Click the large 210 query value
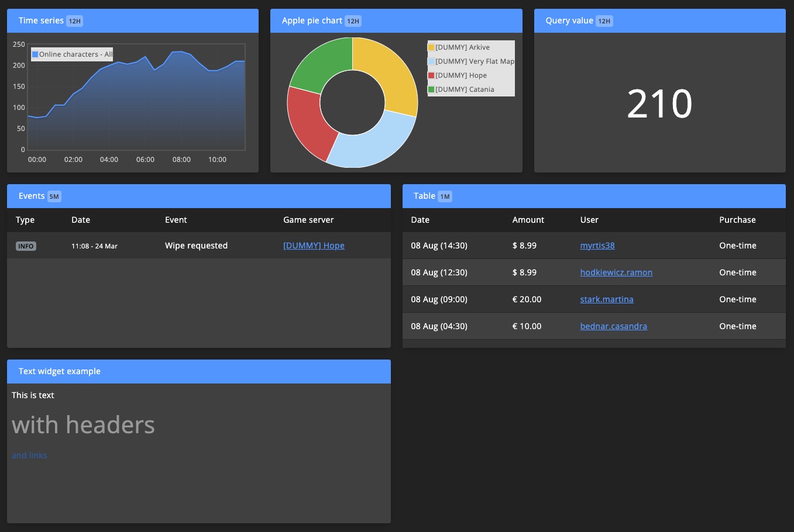794x532 pixels. click(659, 103)
